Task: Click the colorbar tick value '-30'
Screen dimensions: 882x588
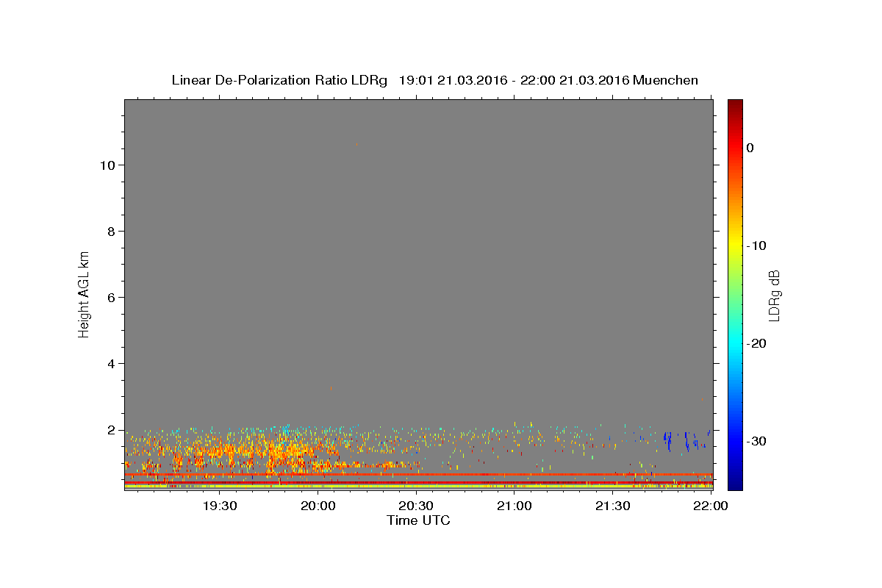Action: [756, 441]
